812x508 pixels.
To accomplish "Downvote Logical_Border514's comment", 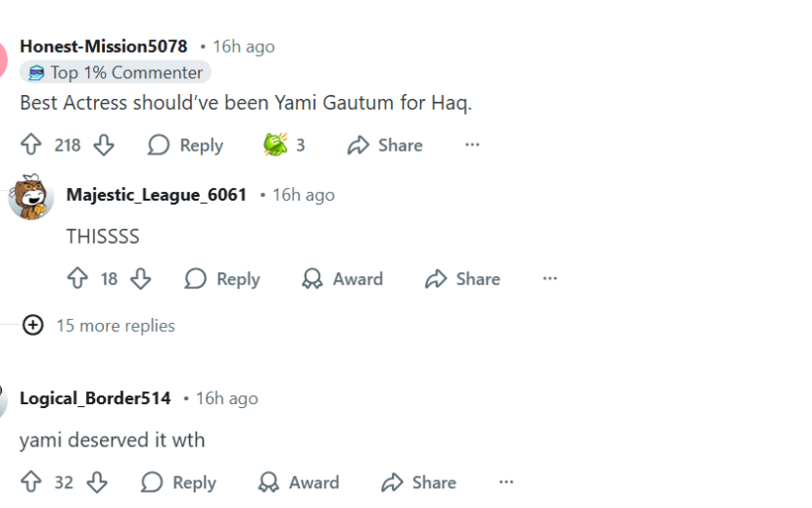I will click(96, 483).
